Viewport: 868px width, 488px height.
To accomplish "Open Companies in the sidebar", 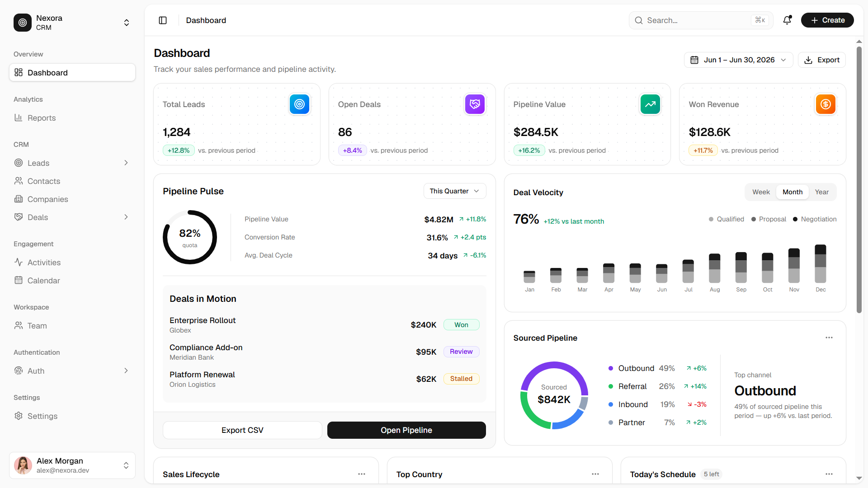I will point(72,199).
